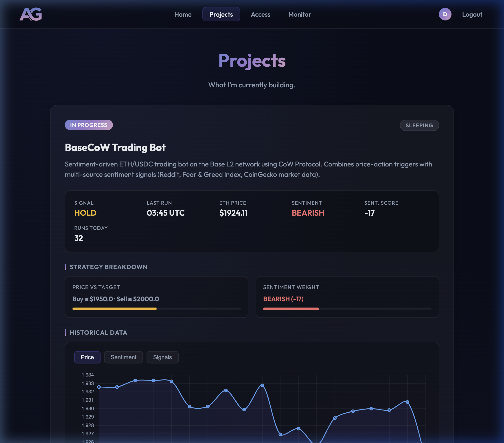Click the HOLD signal value
504x443 pixels.
pos(85,213)
